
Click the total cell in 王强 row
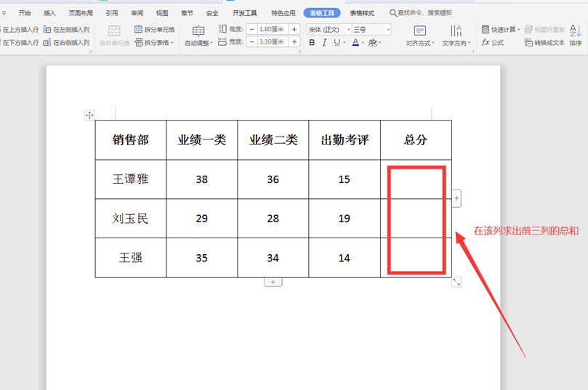[416, 258]
